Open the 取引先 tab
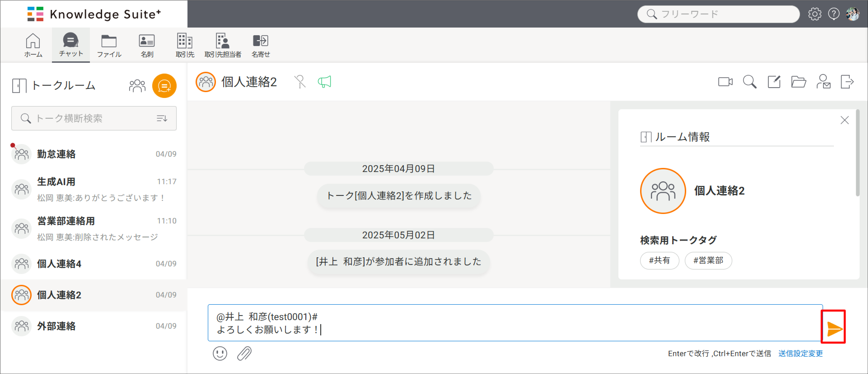 pyautogui.click(x=185, y=45)
